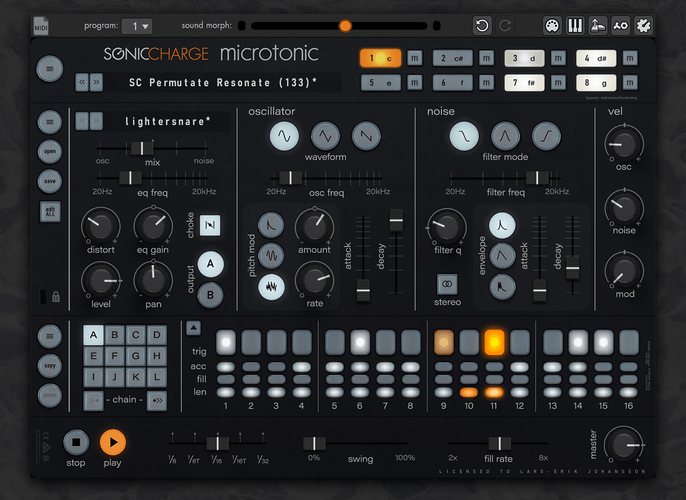Select exponential noise envelope icon
This screenshot has height=500, width=686.
(502, 225)
